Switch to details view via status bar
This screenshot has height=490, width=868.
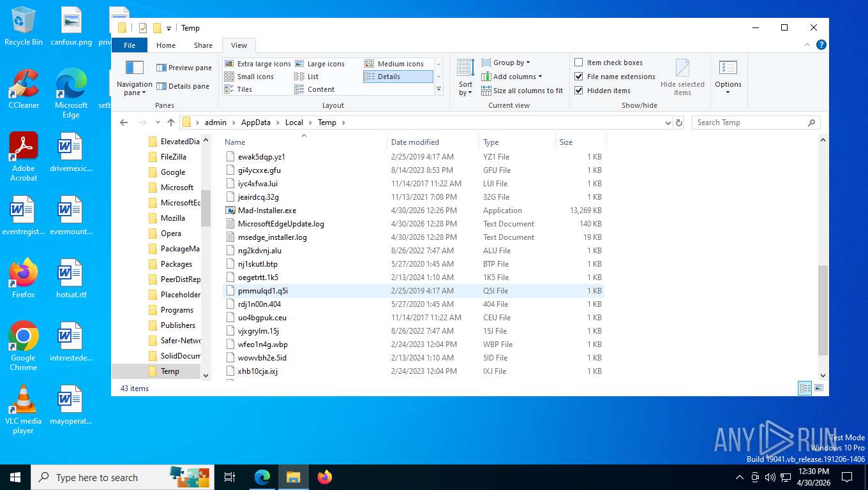click(x=805, y=388)
